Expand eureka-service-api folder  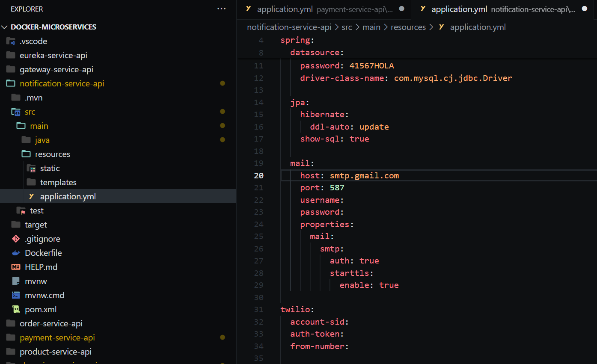[x=53, y=55]
